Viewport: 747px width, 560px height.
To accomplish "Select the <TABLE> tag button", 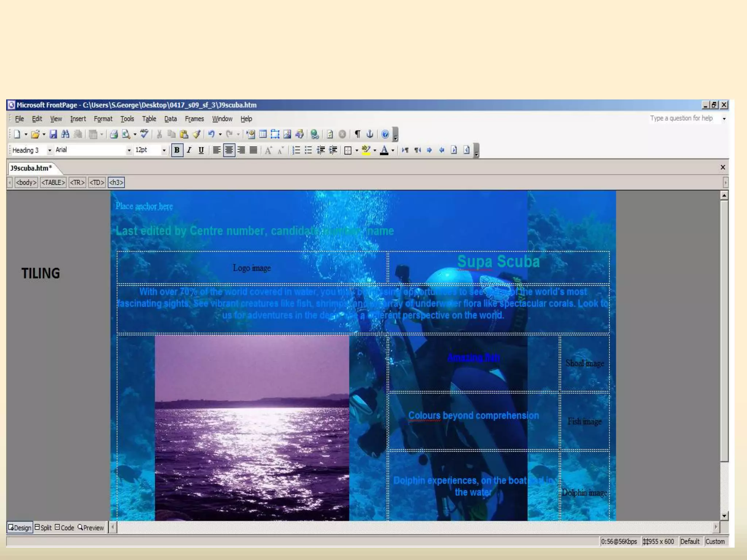I will (53, 182).
